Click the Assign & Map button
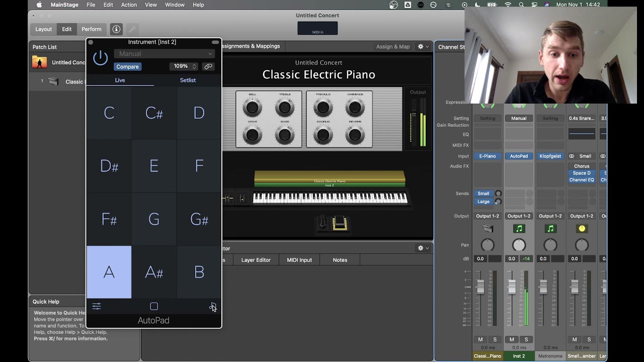Viewport: 644px width, 362px height. click(393, 46)
